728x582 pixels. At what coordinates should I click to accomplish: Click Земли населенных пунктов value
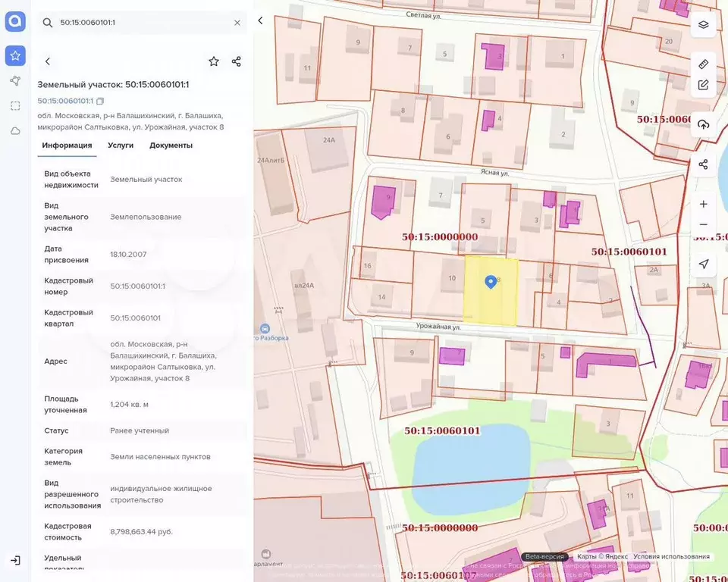(x=160, y=457)
